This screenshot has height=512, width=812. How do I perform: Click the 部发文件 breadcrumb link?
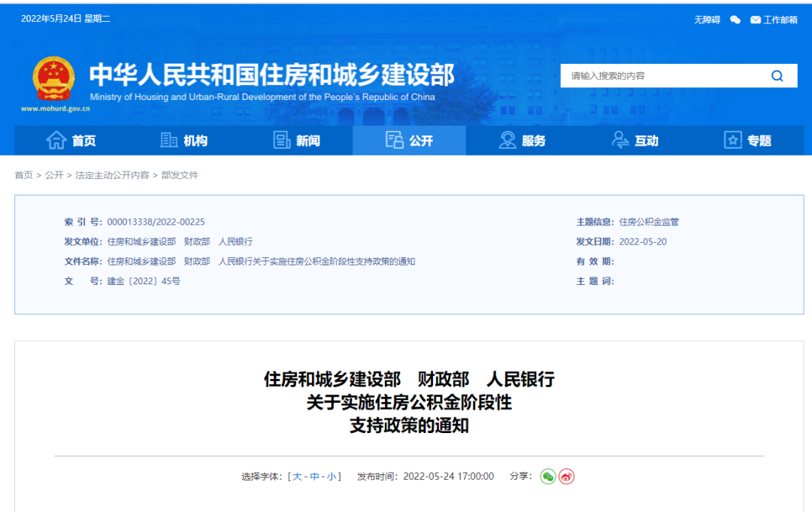pyautogui.click(x=180, y=175)
